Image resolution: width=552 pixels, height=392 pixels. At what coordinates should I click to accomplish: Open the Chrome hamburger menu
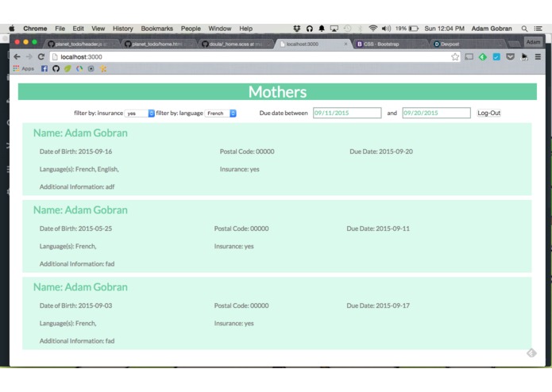click(538, 56)
